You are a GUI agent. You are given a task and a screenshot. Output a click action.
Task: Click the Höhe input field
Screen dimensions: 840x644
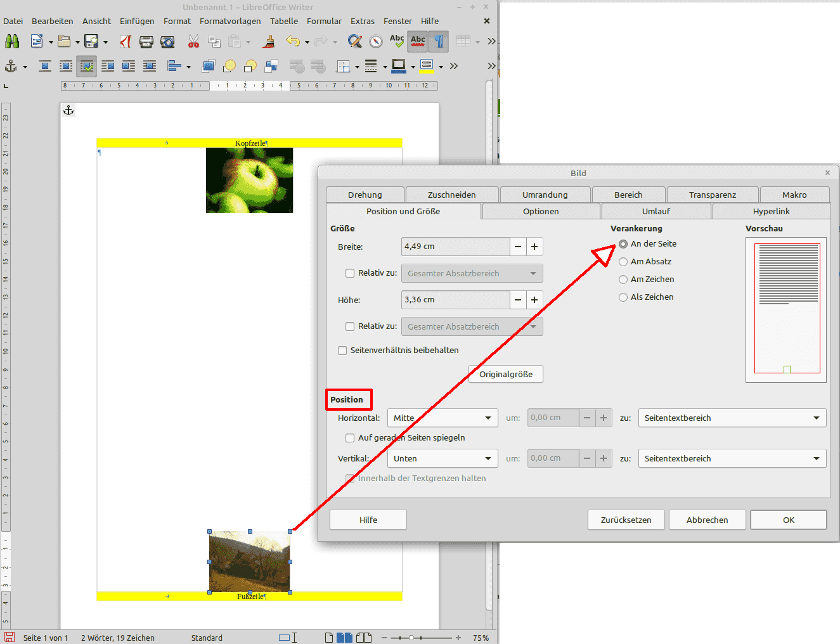click(x=455, y=300)
